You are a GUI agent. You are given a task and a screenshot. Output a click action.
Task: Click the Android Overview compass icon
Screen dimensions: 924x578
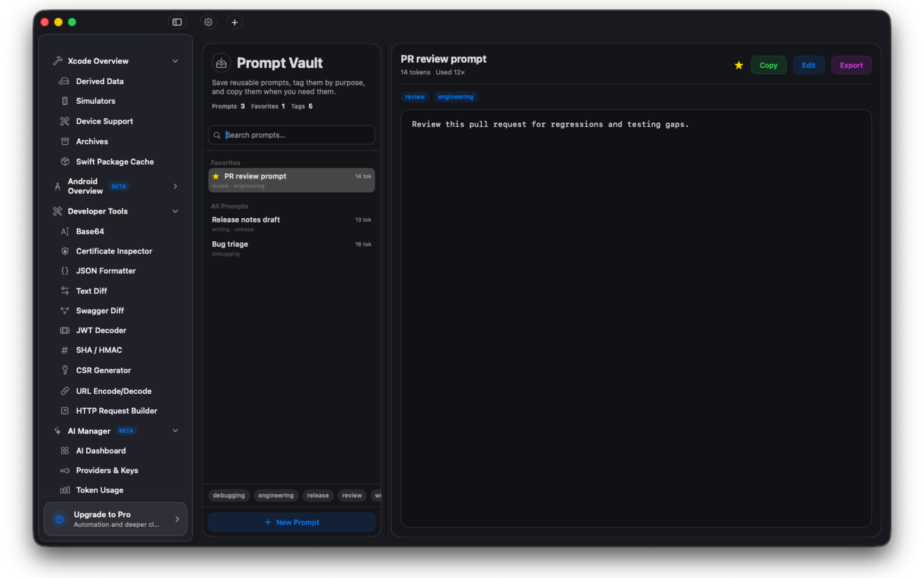[x=58, y=186]
